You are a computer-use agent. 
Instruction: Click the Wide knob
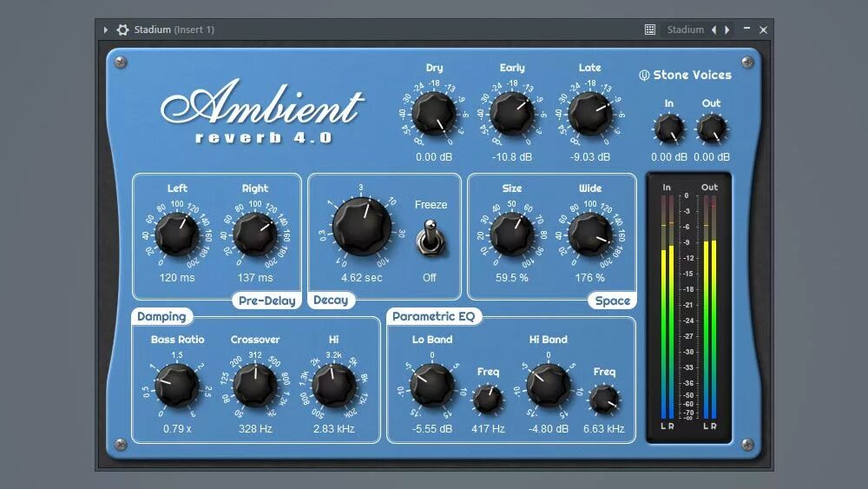pyautogui.click(x=590, y=235)
